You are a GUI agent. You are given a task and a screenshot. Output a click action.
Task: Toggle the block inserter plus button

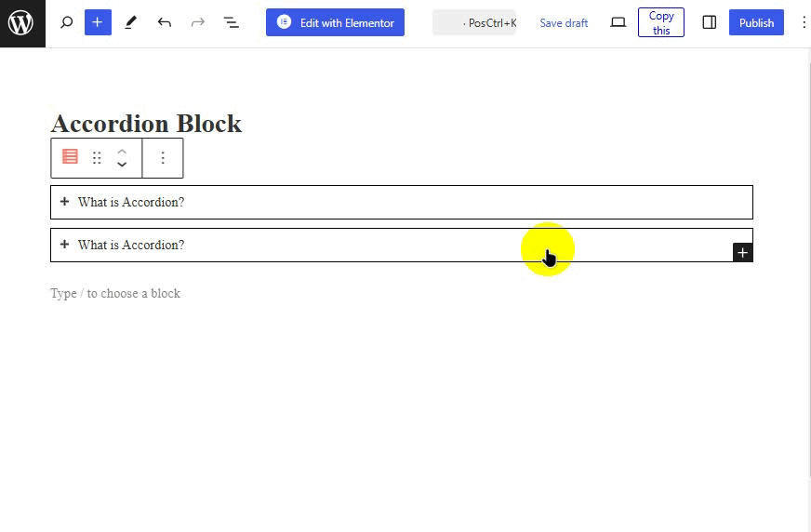pos(98,23)
